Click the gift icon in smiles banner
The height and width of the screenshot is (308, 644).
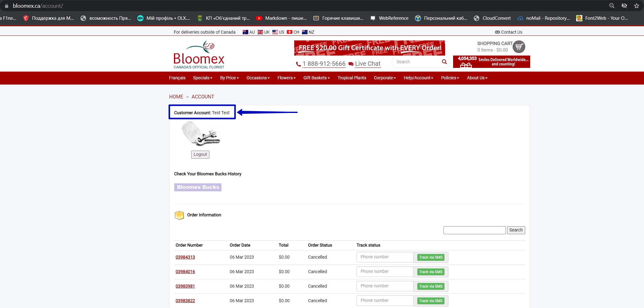466,65
